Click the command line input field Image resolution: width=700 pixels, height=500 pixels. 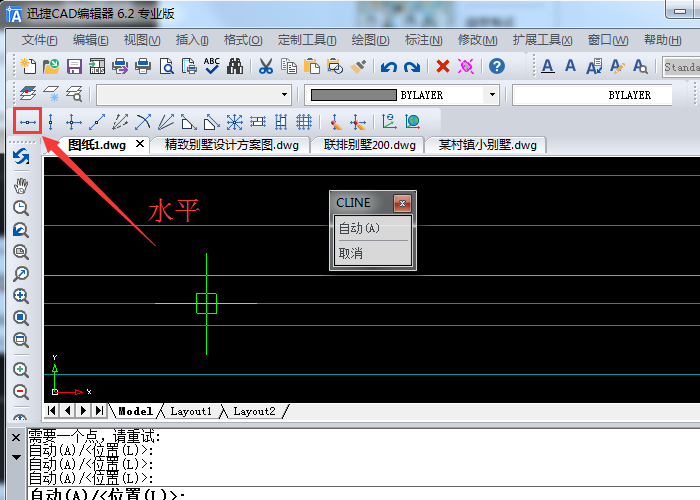(x=364, y=494)
